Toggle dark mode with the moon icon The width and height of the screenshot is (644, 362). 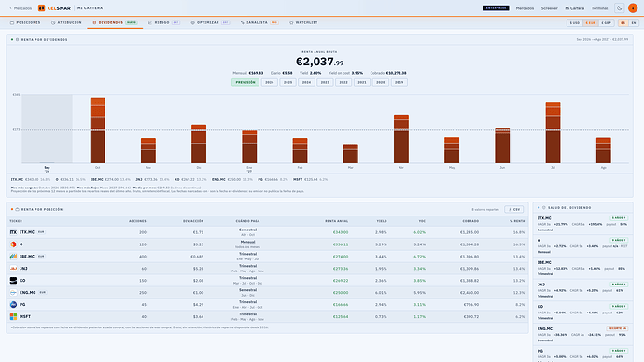pyautogui.click(x=620, y=8)
